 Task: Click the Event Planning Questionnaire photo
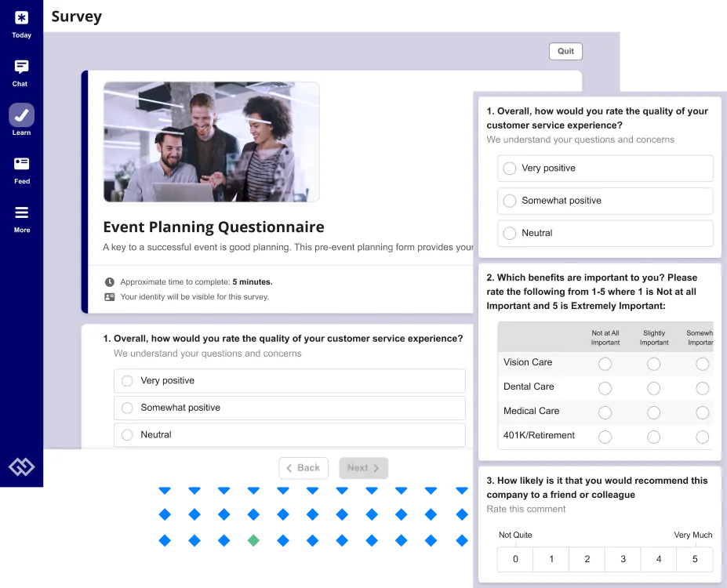[x=212, y=142]
